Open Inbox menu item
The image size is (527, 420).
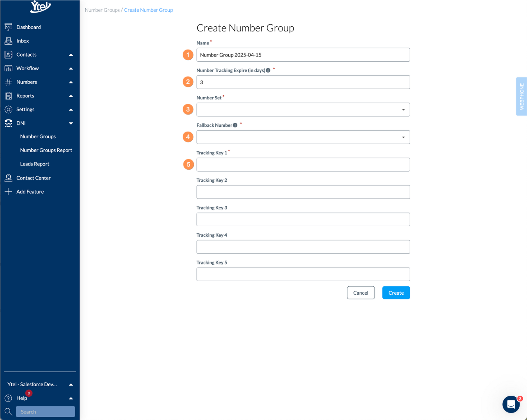coord(23,41)
